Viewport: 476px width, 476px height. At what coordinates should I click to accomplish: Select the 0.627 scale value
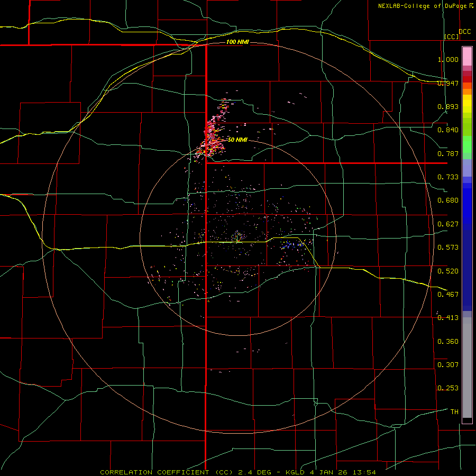[448, 224]
